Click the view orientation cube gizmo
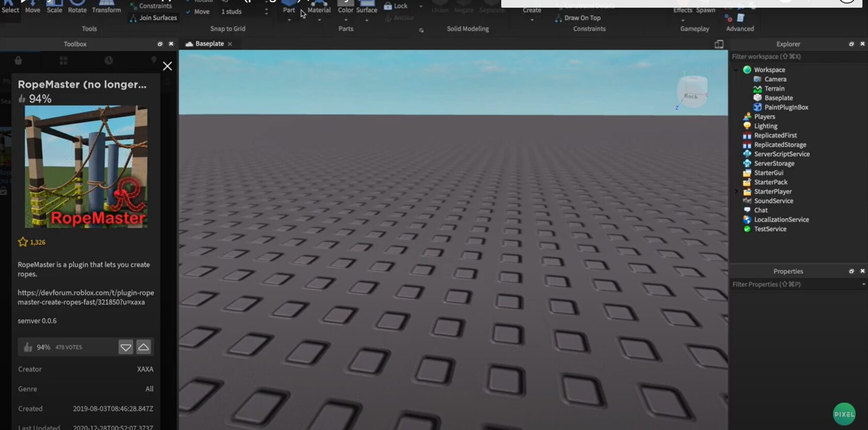This screenshot has height=430, width=868. [x=692, y=91]
